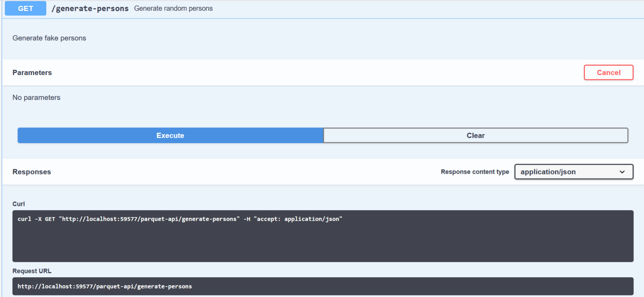Click the 'Response content type' label

475,172
